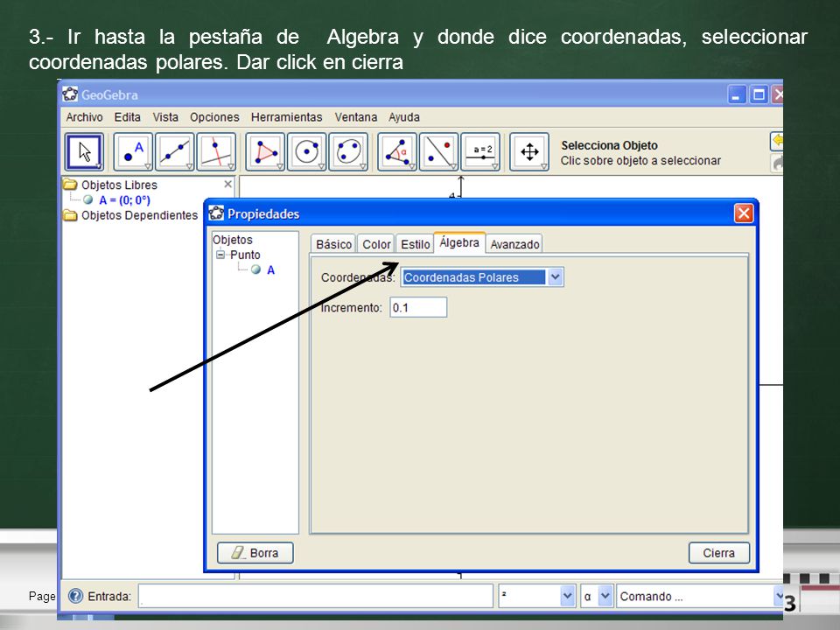
Task: Open the Ayuda menu
Action: click(x=404, y=116)
